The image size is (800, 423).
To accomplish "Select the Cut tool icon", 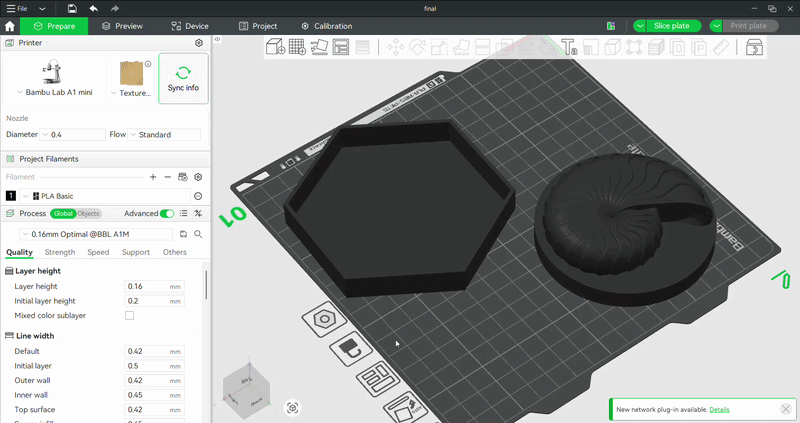I will click(483, 47).
